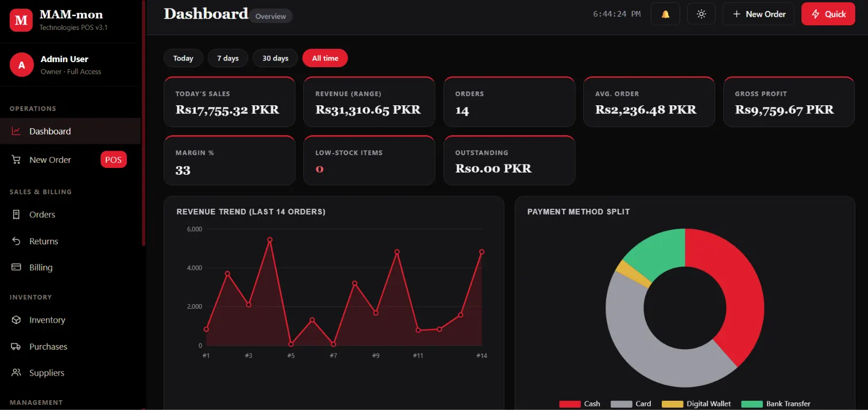Viewport: 868px width, 410px height.
Task: Click the Gross Profit card
Action: (789, 102)
